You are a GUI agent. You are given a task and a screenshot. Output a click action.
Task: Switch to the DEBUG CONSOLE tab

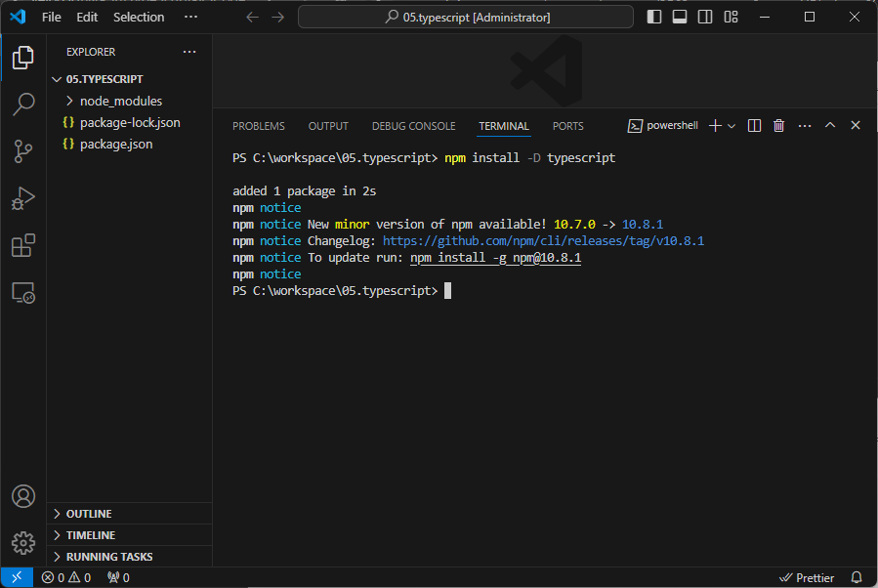click(414, 126)
